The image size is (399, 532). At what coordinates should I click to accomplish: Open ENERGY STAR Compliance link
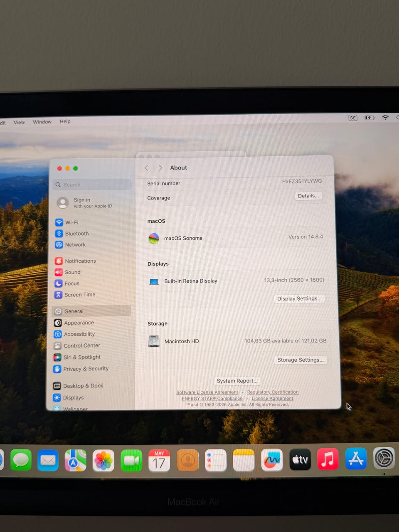pyautogui.click(x=212, y=399)
